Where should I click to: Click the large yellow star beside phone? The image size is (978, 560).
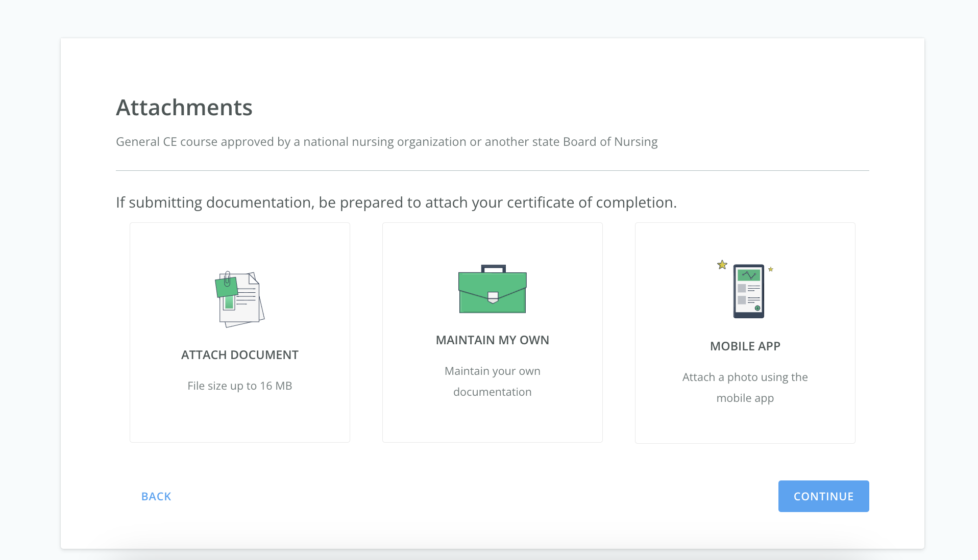click(x=722, y=265)
